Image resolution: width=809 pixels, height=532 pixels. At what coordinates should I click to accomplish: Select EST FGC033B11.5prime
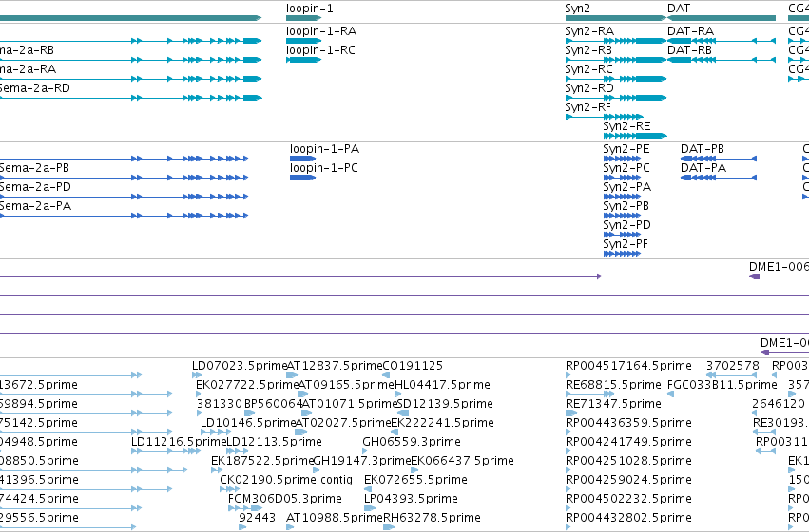[x=670, y=394]
